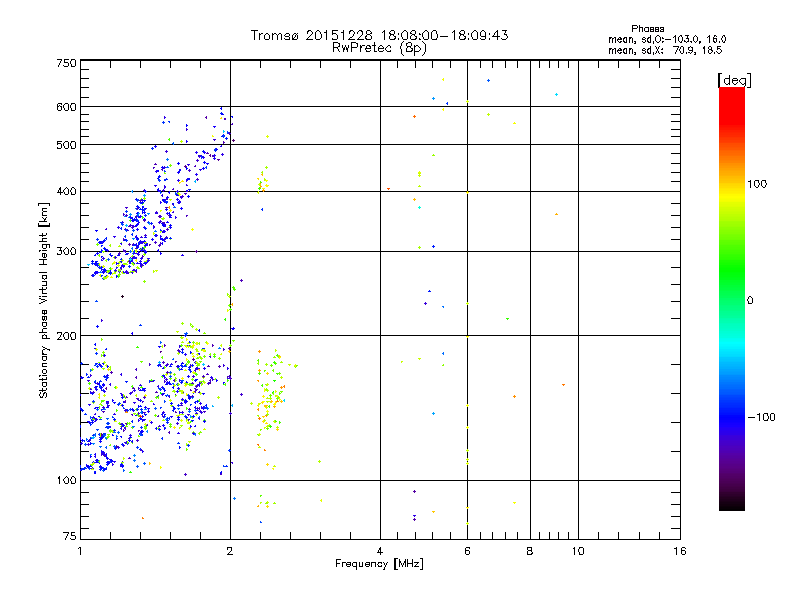Click the y-axis '750' tick label
This screenshot has width=800, height=600.
[x=66, y=63]
